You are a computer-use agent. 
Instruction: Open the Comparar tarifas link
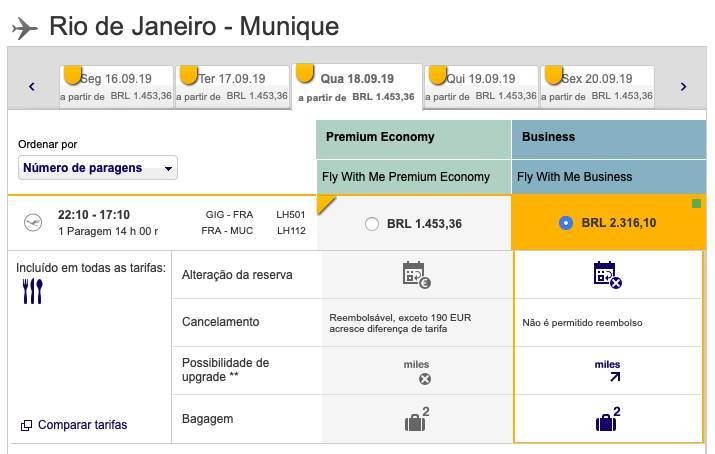point(83,425)
